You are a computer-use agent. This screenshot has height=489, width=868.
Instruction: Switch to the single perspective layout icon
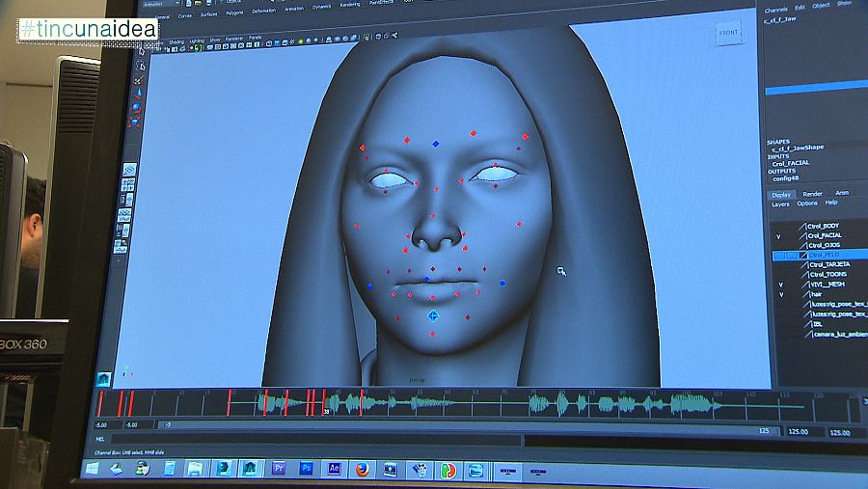pos(128,170)
